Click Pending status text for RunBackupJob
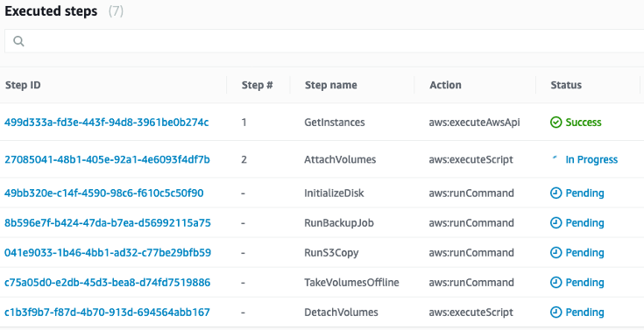The width and height of the screenshot is (644, 330). coord(585,223)
